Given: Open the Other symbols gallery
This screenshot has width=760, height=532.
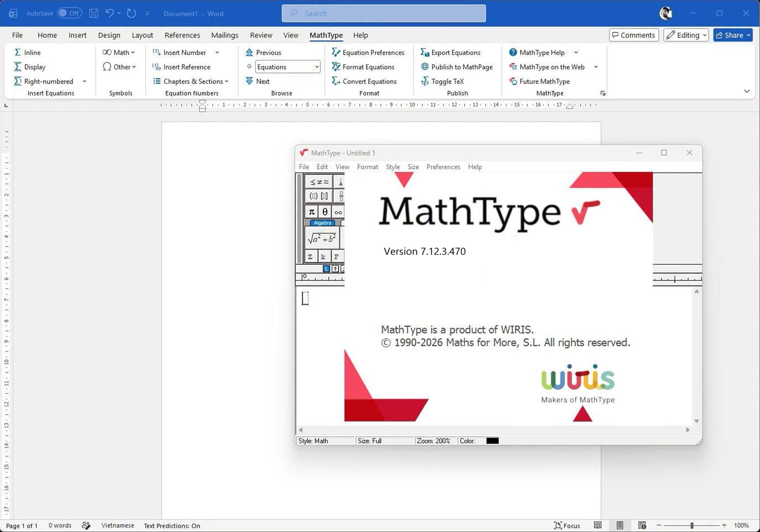Looking at the screenshot, I should [x=119, y=67].
